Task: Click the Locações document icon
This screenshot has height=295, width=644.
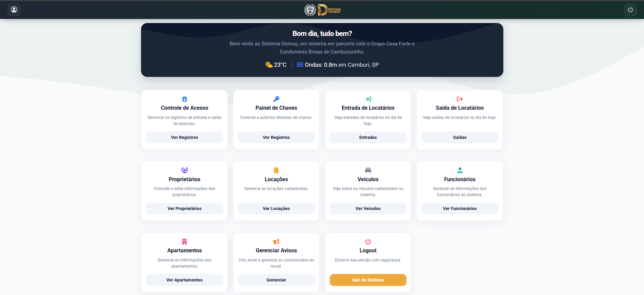Action: click(x=276, y=170)
